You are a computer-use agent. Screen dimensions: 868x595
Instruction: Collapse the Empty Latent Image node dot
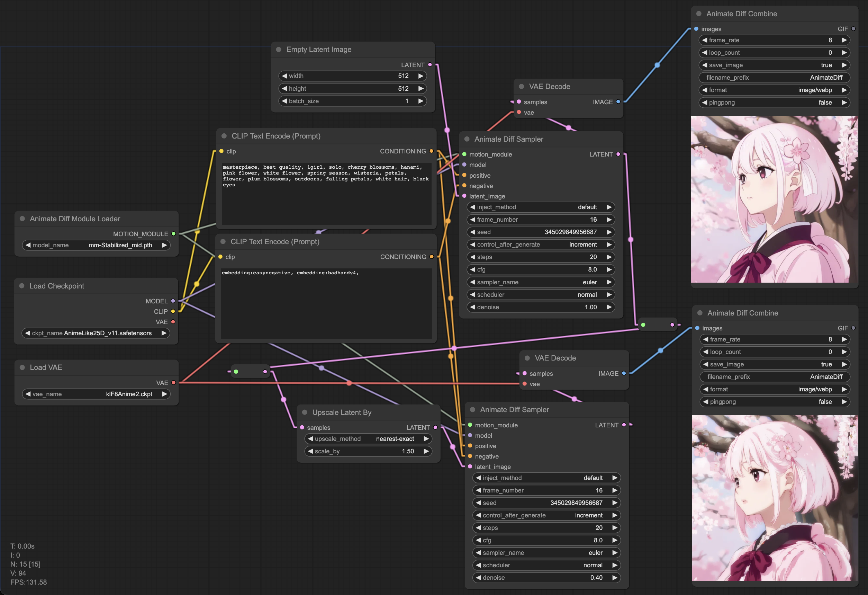tap(279, 50)
